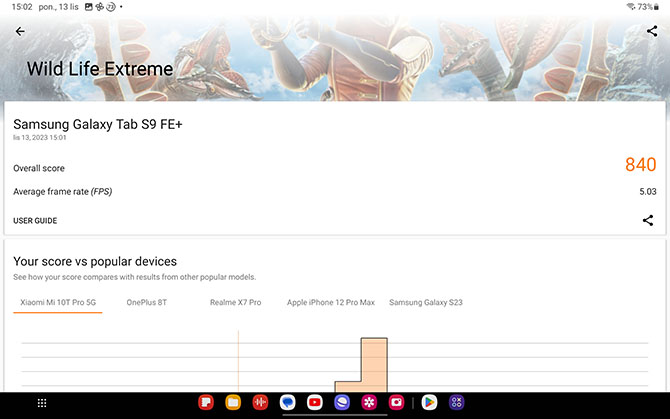Tap the status bar clock 15:02

(x=22, y=7)
